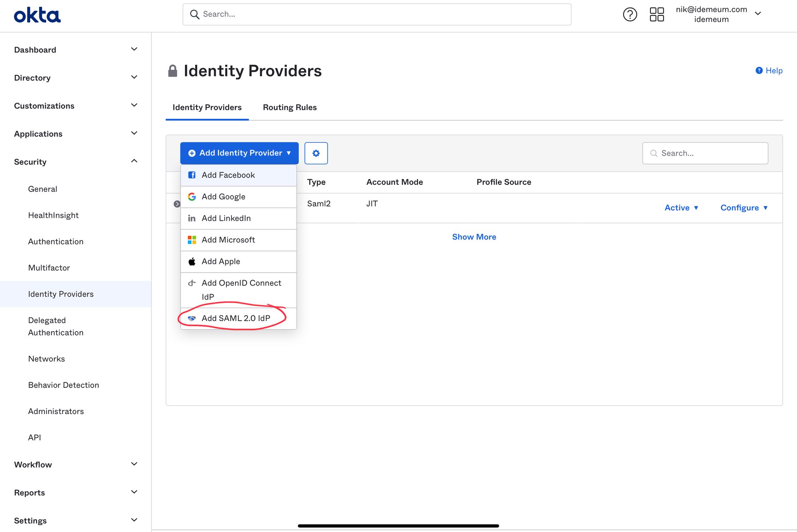Open API in the sidebar
This screenshot has width=797, height=532.
click(x=35, y=438)
